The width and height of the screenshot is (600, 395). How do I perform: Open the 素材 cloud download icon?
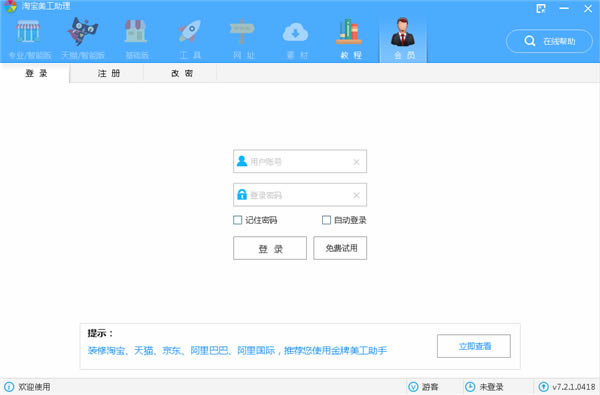pos(295,32)
